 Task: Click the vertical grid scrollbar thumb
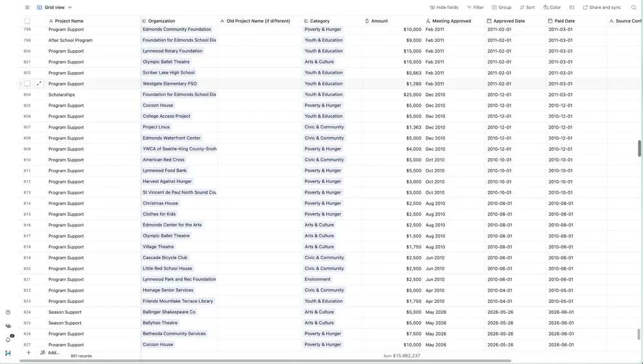(639, 148)
